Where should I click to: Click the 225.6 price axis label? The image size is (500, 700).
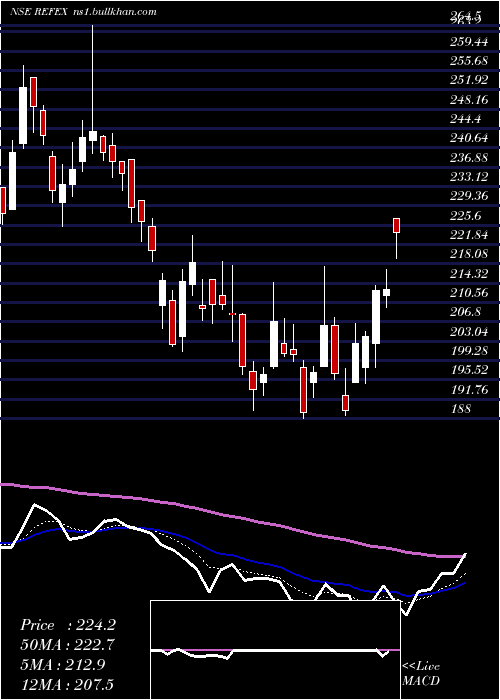click(x=465, y=216)
